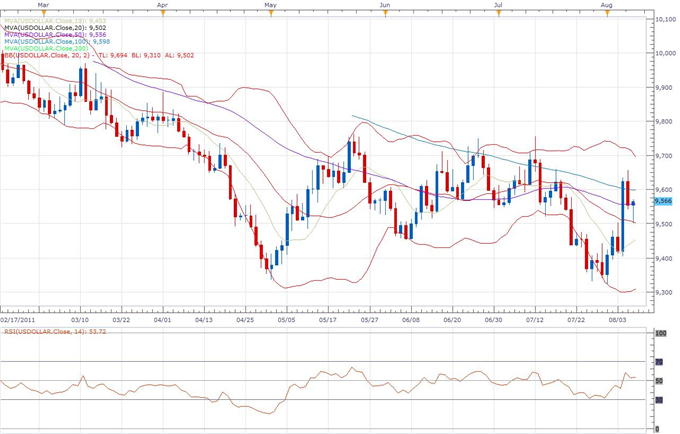Click the July month marker triangle
Viewport: 680px width, 434px height.
coord(498,12)
